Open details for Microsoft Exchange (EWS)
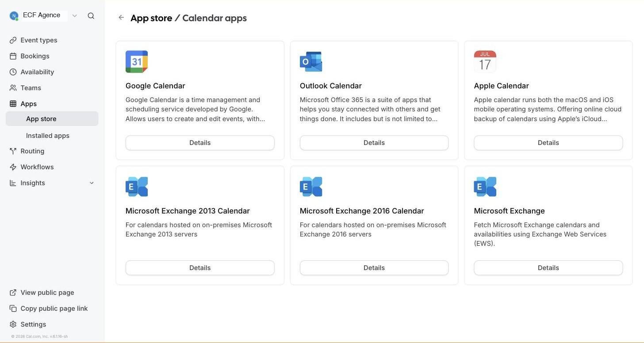644x343 pixels. [x=548, y=268]
